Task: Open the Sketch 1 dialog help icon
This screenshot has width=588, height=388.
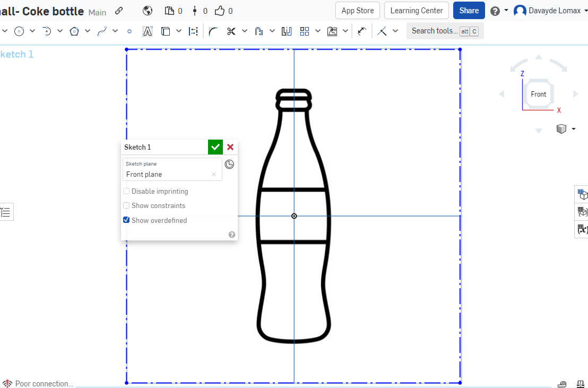Action: point(232,235)
